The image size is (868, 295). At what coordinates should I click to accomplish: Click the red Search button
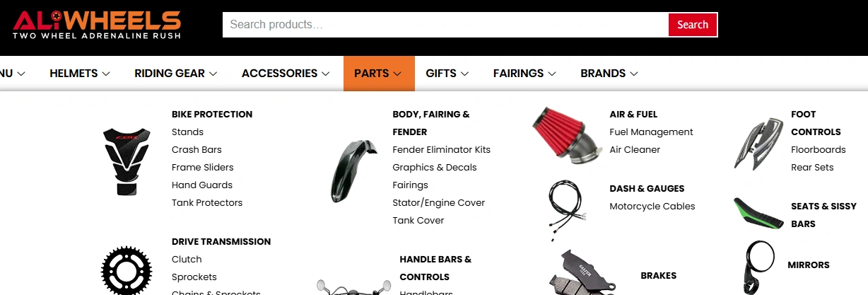pos(693,25)
